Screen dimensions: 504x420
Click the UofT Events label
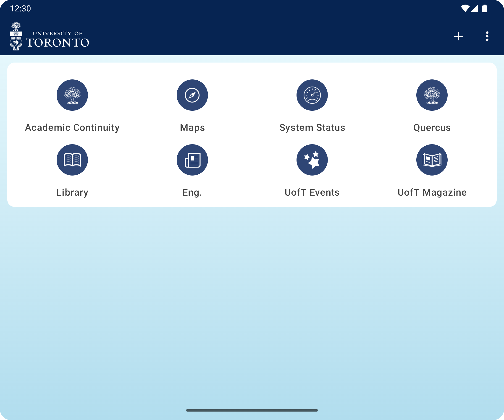pyautogui.click(x=312, y=192)
